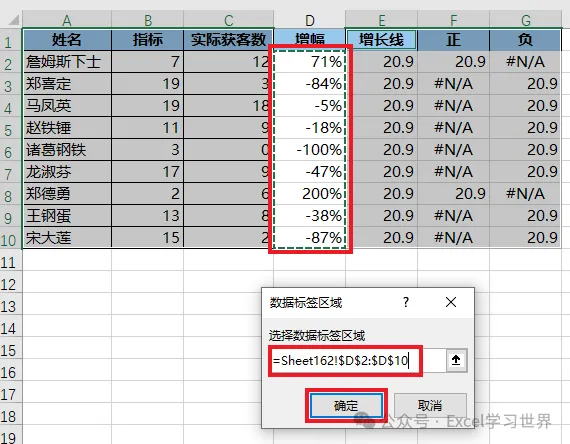Click 负 column value 20.9 in row 10
The width and height of the screenshot is (570, 444).
(x=525, y=238)
